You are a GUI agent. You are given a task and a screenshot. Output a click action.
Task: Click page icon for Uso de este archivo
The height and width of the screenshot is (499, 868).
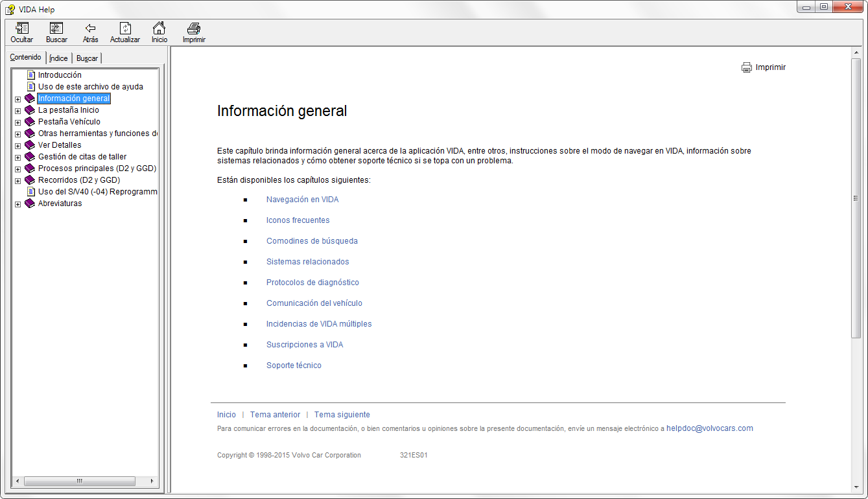[x=30, y=87]
